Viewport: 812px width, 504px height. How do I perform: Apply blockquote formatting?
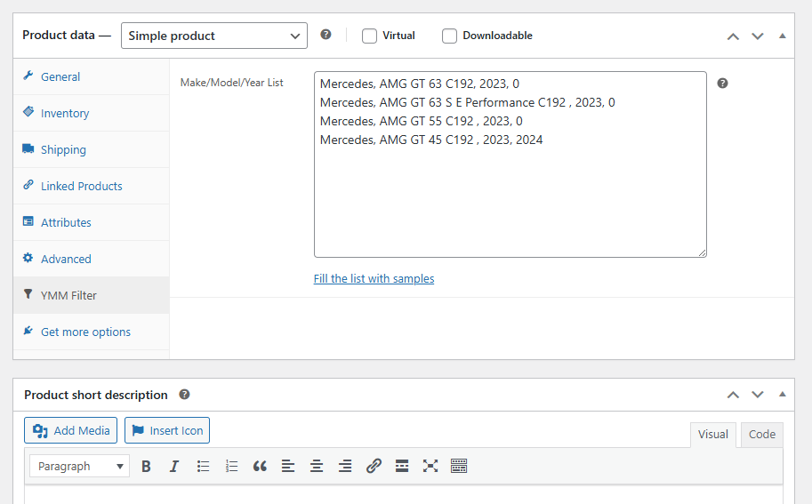(260, 467)
